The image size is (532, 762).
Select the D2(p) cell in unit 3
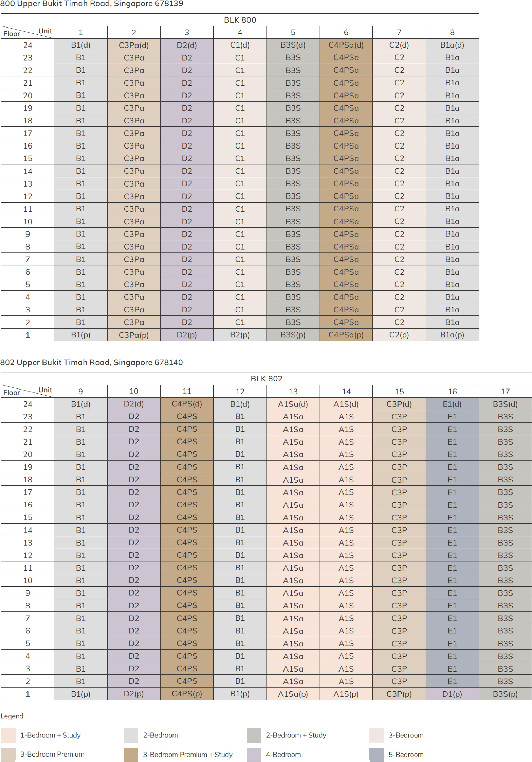coord(187,335)
